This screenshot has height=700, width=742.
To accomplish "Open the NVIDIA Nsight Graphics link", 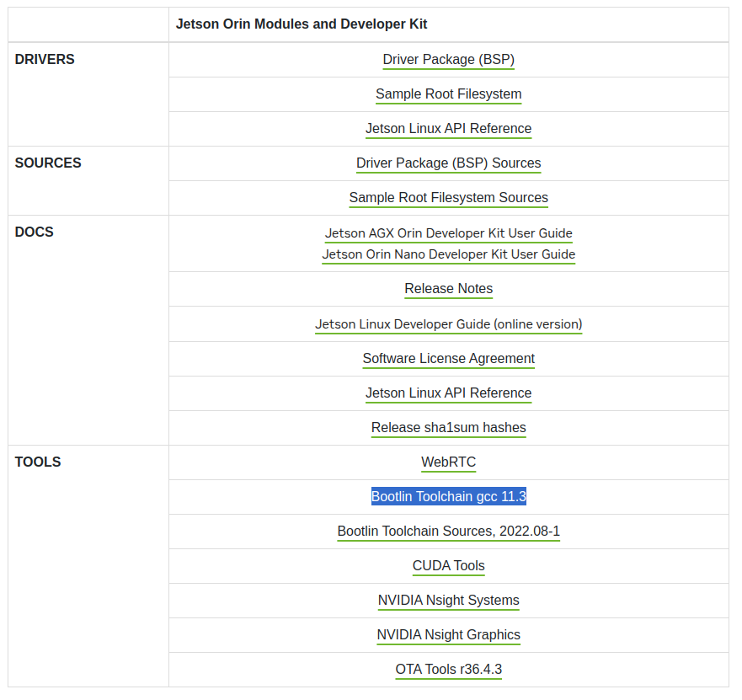I will click(448, 635).
